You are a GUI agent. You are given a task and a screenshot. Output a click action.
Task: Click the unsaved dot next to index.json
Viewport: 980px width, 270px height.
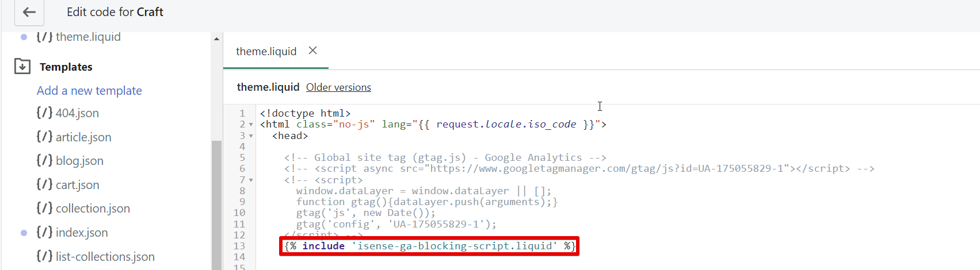click(x=24, y=233)
